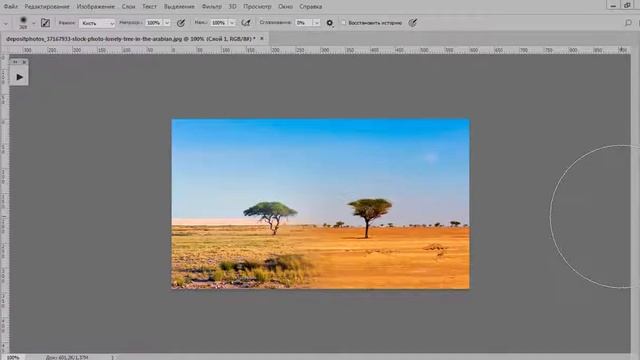This screenshot has width=640, height=360.
Task: Click the play button in floating panel
Action: click(20, 77)
